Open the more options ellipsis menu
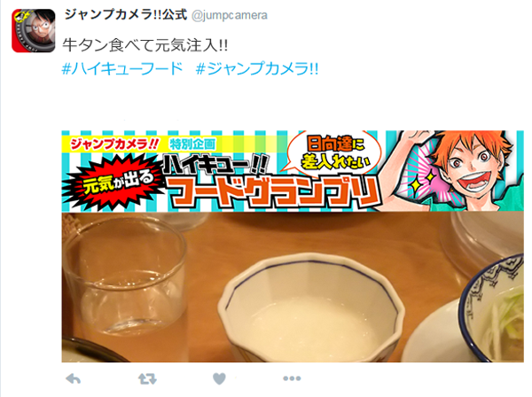The image size is (532, 397). 292,378
